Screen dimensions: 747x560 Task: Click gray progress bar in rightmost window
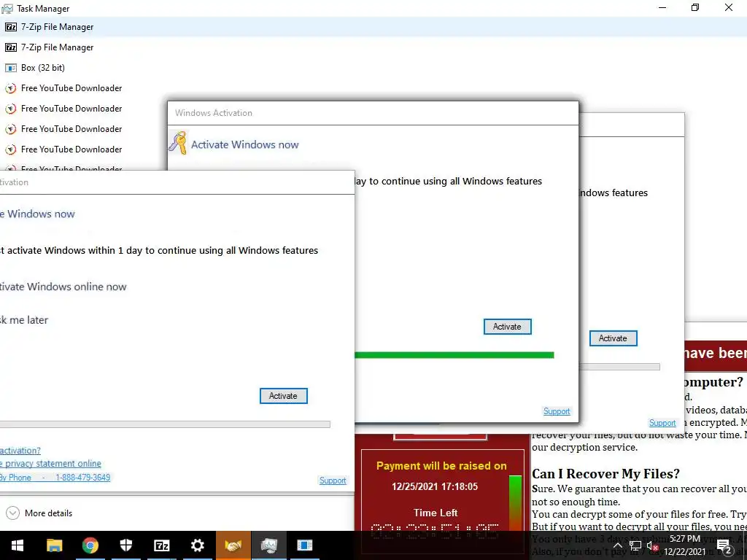(619, 367)
